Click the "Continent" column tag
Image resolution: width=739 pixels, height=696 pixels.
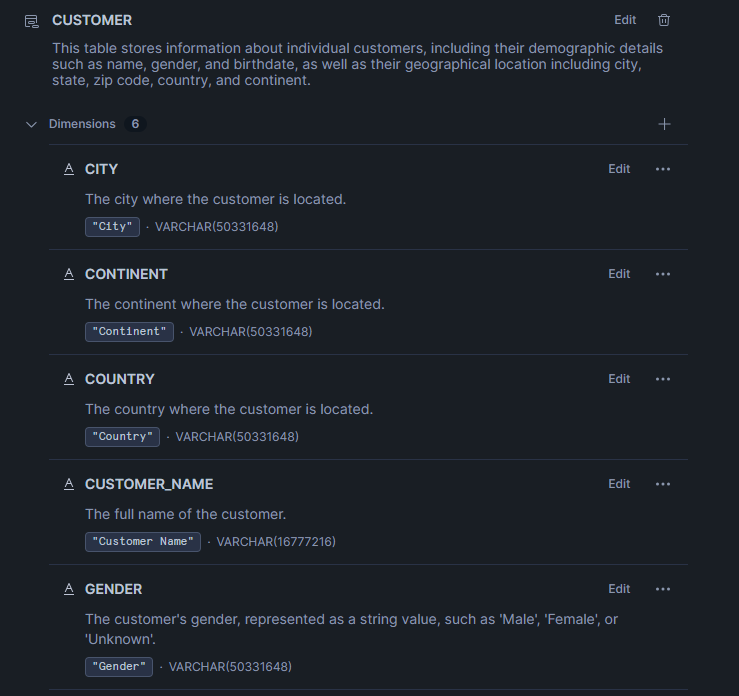129,332
